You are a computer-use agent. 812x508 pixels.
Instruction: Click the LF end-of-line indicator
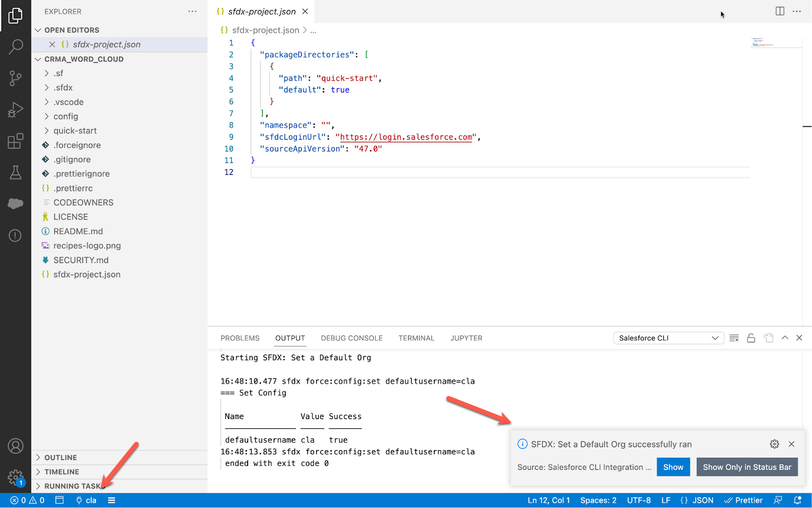[666, 500]
